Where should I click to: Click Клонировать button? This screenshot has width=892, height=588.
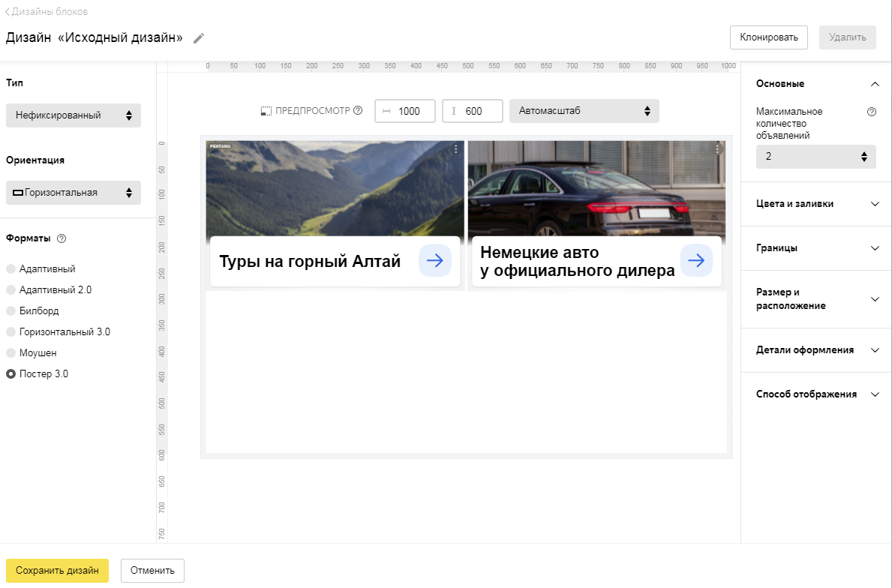pyautogui.click(x=768, y=37)
